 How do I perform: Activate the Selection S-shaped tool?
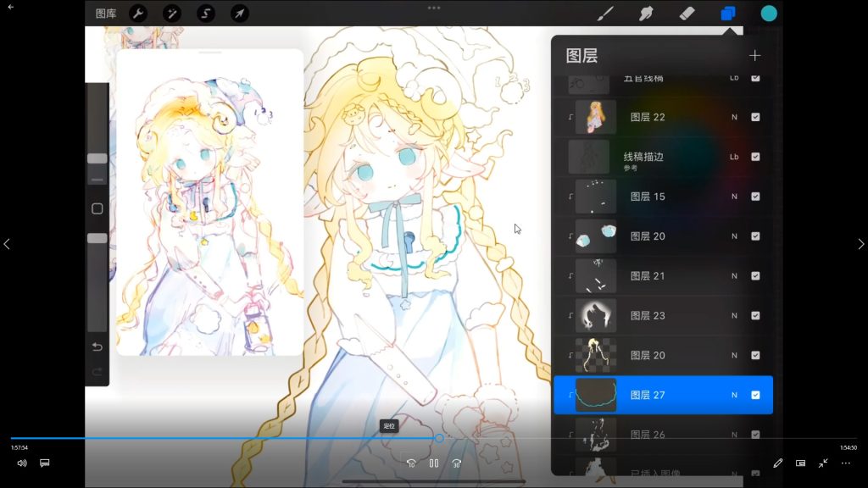[x=205, y=14]
